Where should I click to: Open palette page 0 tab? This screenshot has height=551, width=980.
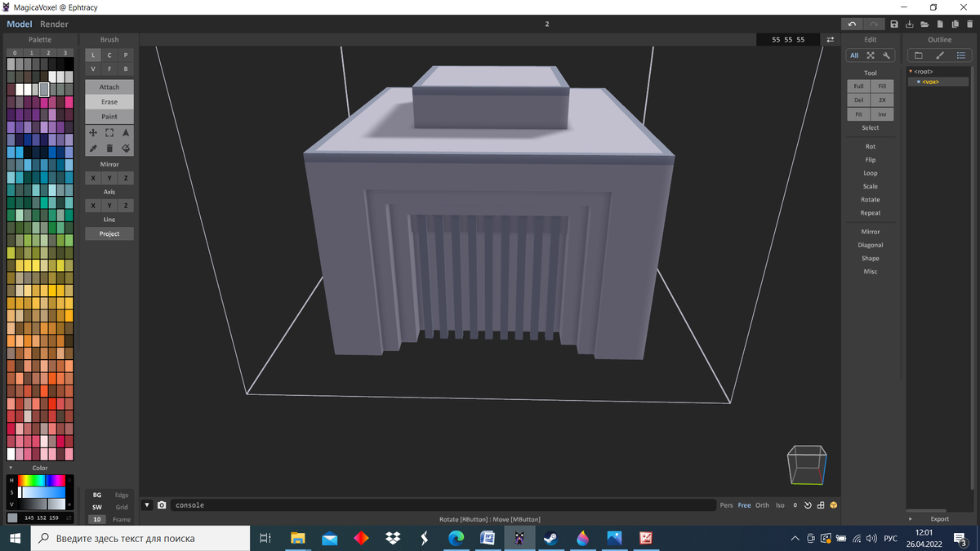point(15,53)
